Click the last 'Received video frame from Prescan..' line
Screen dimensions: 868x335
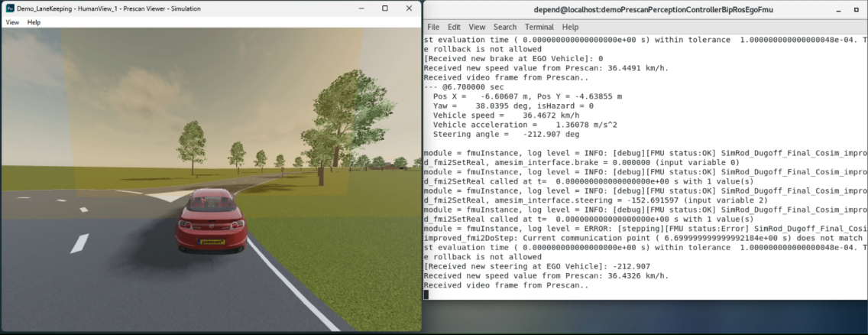pyautogui.click(x=506, y=285)
